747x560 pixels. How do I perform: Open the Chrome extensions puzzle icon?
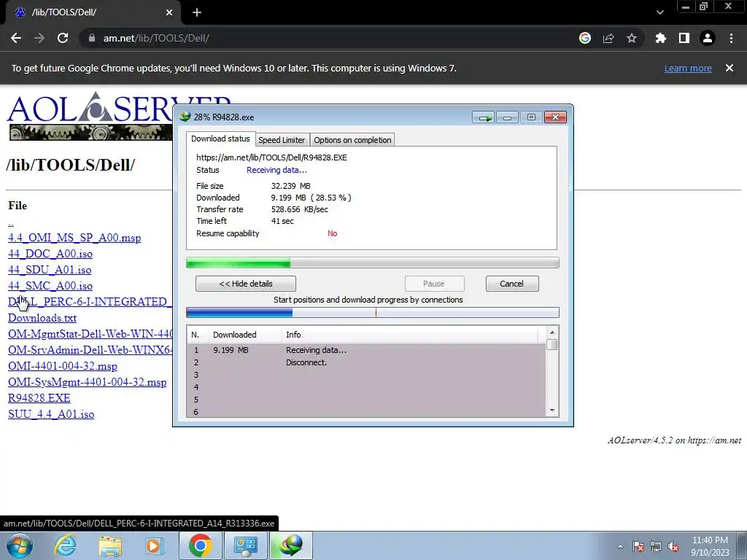660,38
